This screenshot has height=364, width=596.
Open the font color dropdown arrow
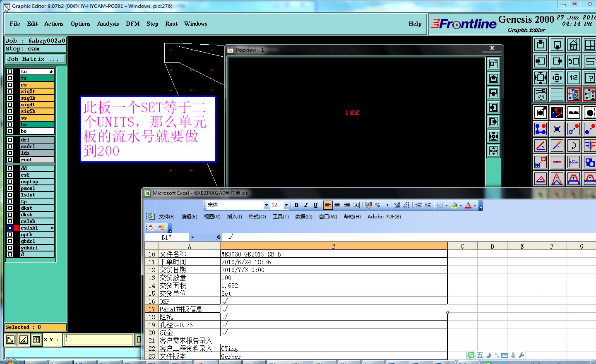(475, 205)
